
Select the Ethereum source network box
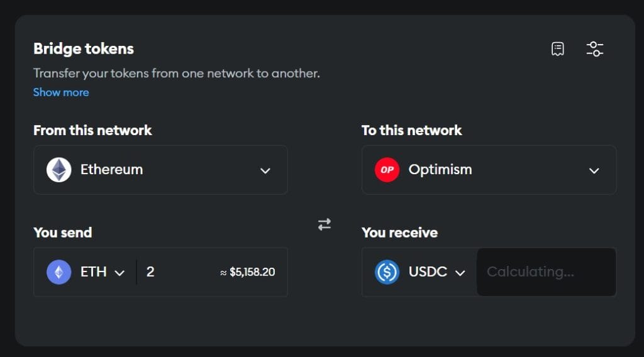click(x=160, y=170)
